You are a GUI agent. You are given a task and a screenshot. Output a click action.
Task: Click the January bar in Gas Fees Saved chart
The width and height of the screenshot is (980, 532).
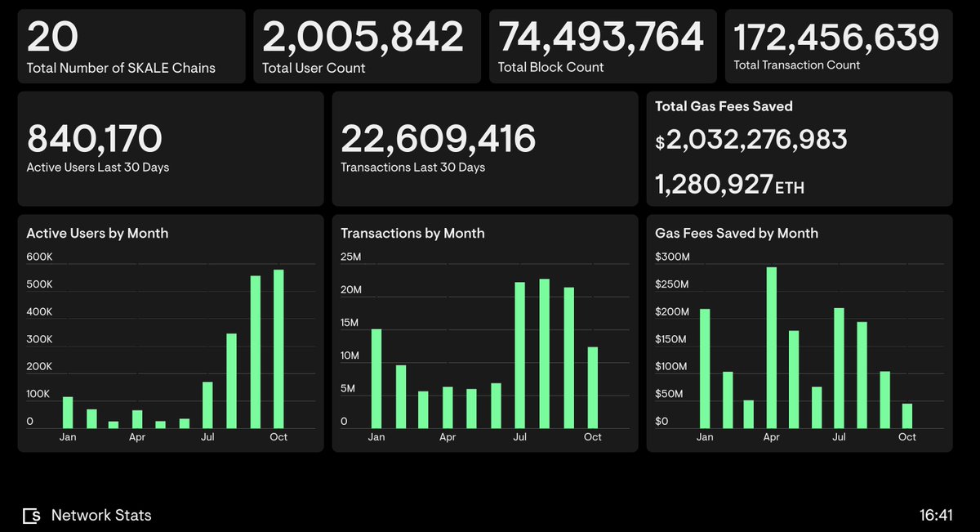pyautogui.click(x=705, y=369)
